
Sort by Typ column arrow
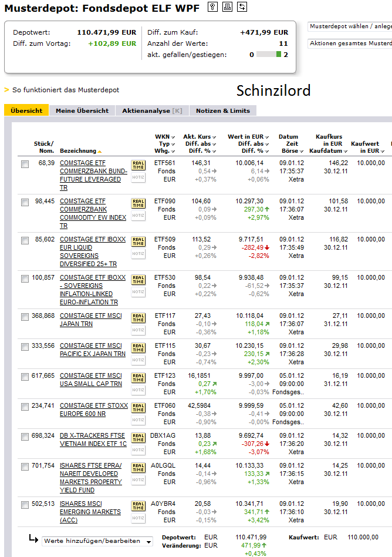pos(173,144)
